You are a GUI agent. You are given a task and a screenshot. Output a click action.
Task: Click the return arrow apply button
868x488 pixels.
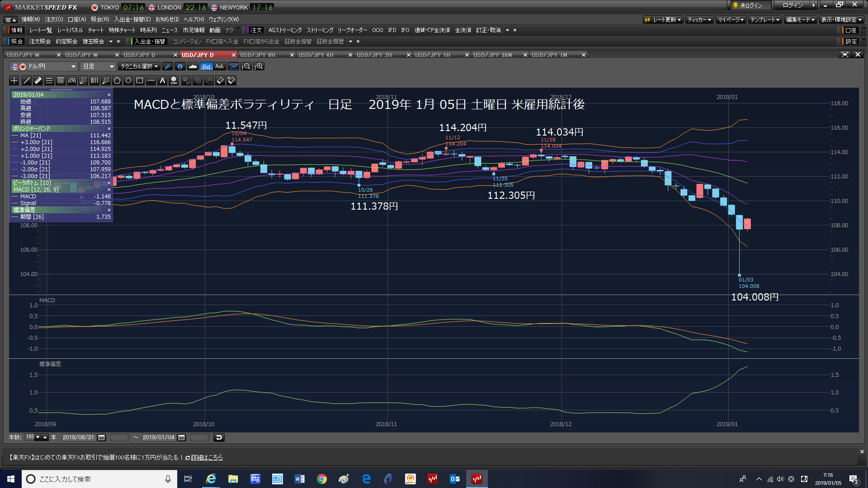pyautogui.click(x=219, y=437)
